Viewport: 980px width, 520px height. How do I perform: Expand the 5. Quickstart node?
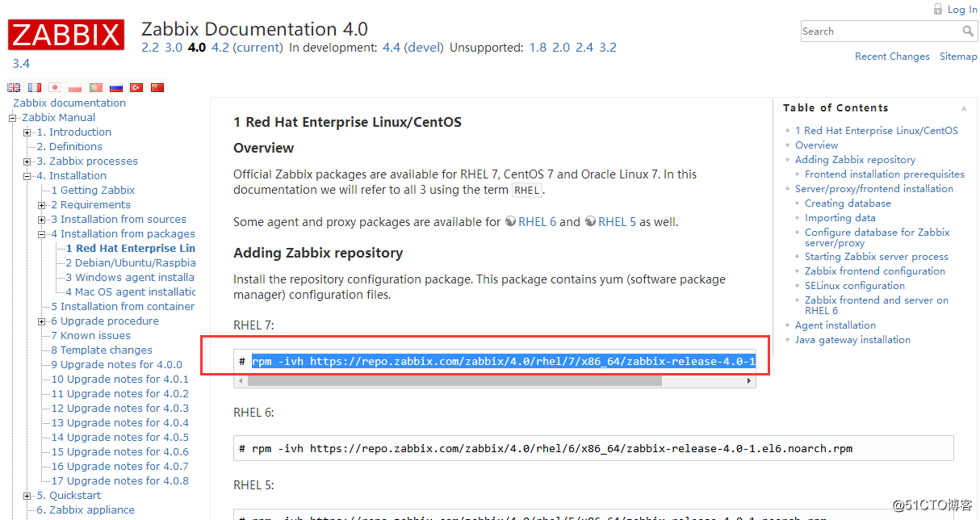27,496
